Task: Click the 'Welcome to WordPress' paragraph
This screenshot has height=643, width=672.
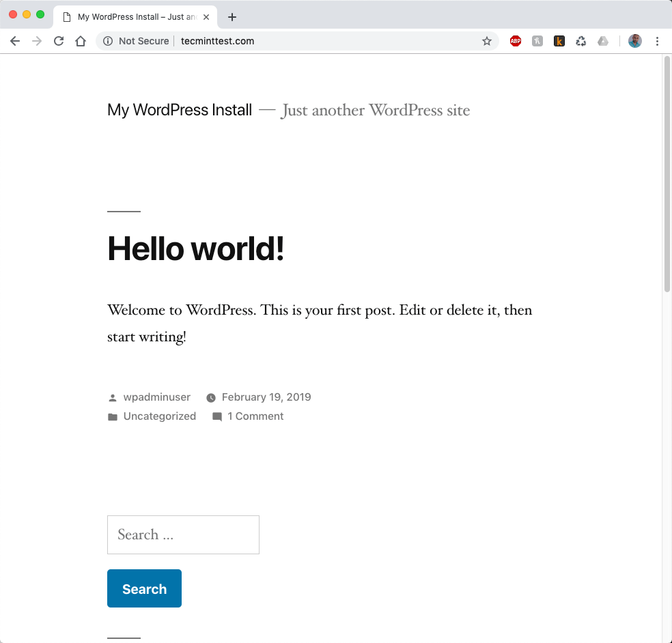Action: coord(320,323)
